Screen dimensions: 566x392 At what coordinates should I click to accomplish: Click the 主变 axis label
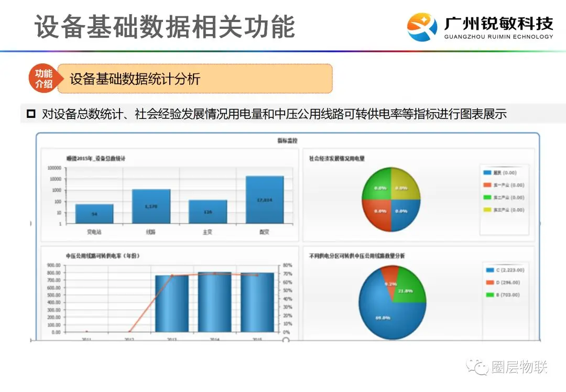pos(208,232)
